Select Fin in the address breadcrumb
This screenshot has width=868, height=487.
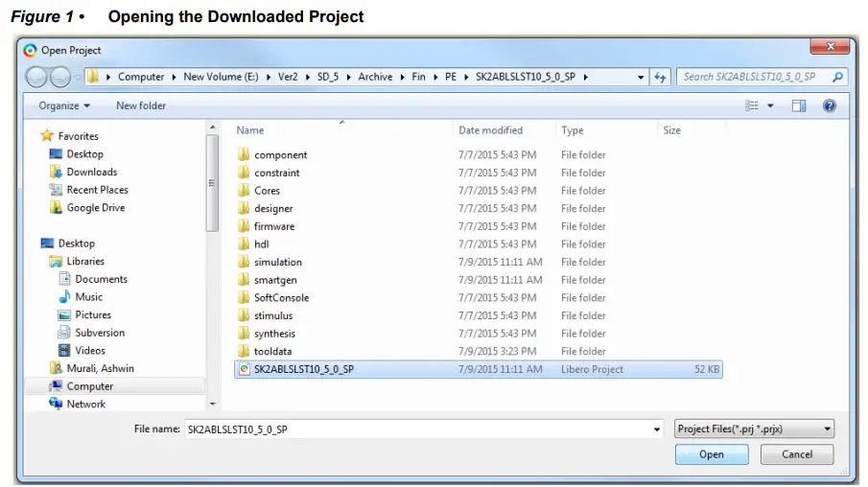click(418, 77)
